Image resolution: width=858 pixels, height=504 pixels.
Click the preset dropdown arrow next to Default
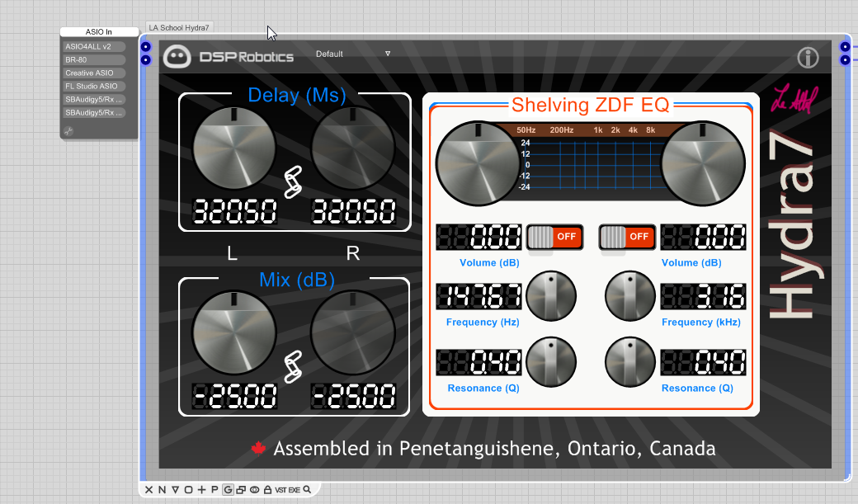pos(388,54)
